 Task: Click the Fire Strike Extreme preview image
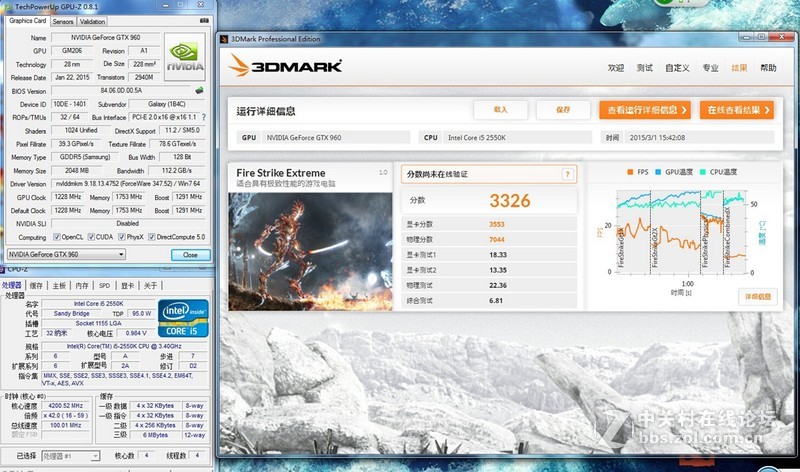(310, 252)
